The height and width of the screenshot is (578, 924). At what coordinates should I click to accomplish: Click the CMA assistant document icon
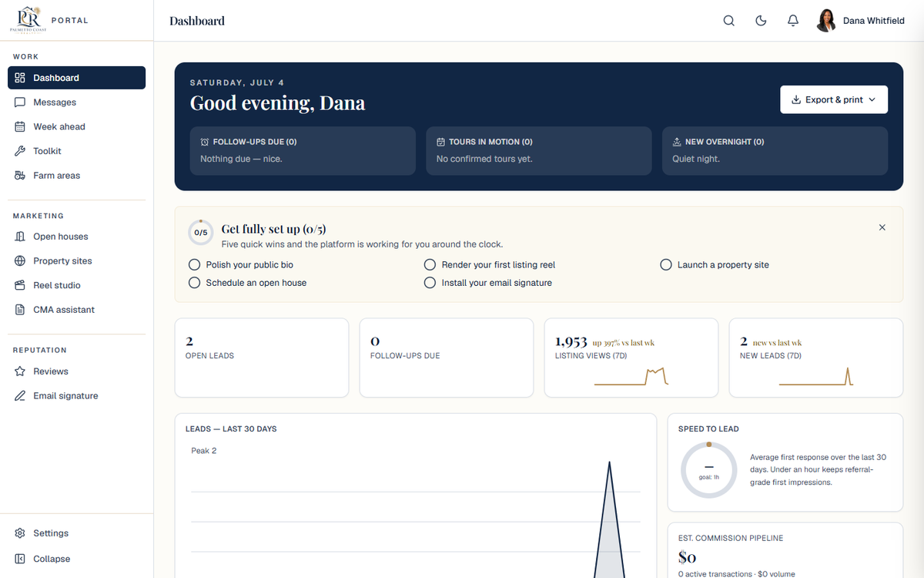coord(20,310)
